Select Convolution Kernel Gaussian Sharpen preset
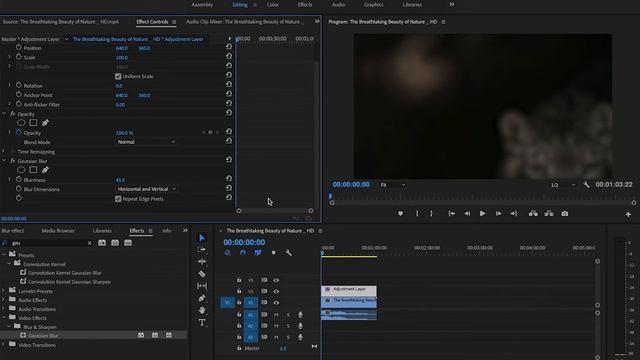Viewport: 640px width, 360px height. coord(69,282)
